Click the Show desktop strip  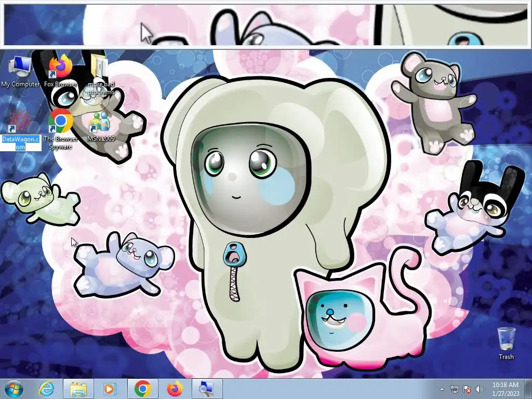tap(528, 389)
